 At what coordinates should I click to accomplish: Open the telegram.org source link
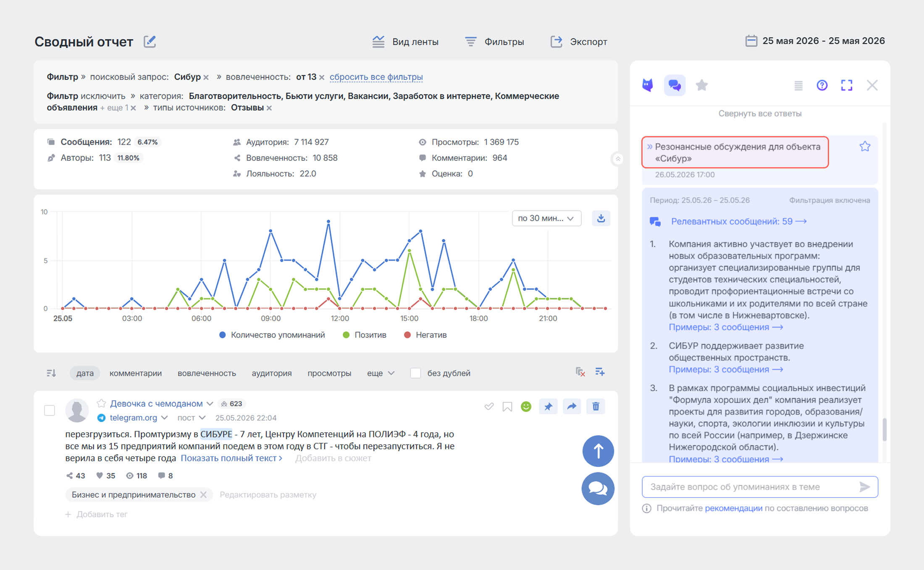pos(133,418)
